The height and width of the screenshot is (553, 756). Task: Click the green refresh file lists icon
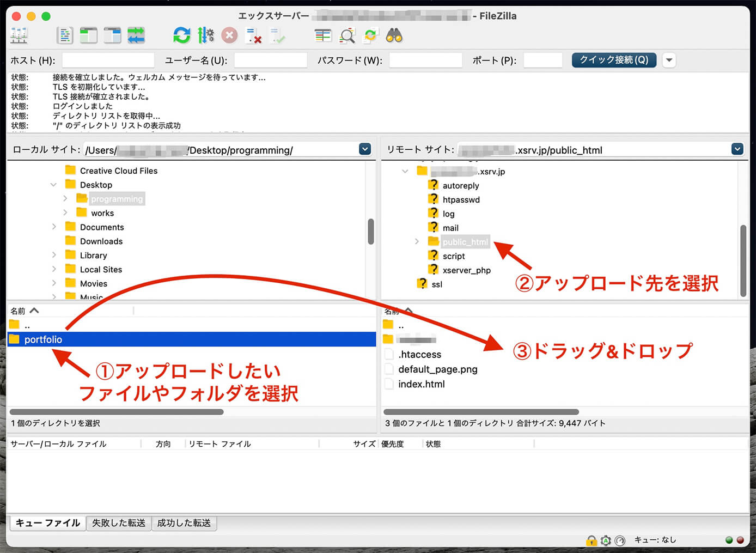(x=181, y=36)
